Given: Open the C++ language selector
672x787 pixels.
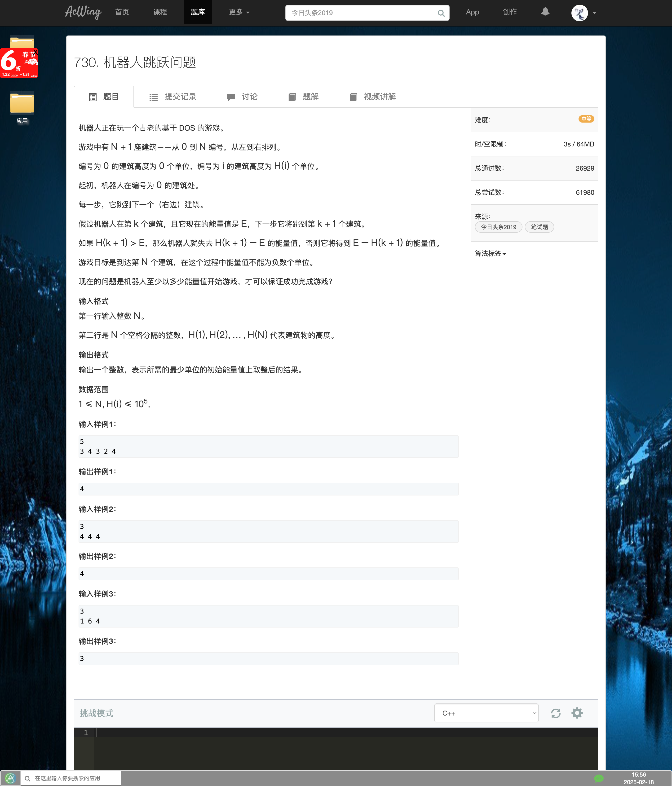Looking at the screenshot, I should point(486,713).
